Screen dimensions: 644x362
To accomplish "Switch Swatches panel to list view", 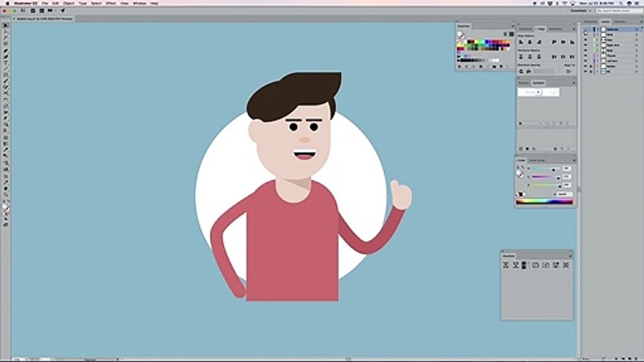I will (x=505, y=34).
